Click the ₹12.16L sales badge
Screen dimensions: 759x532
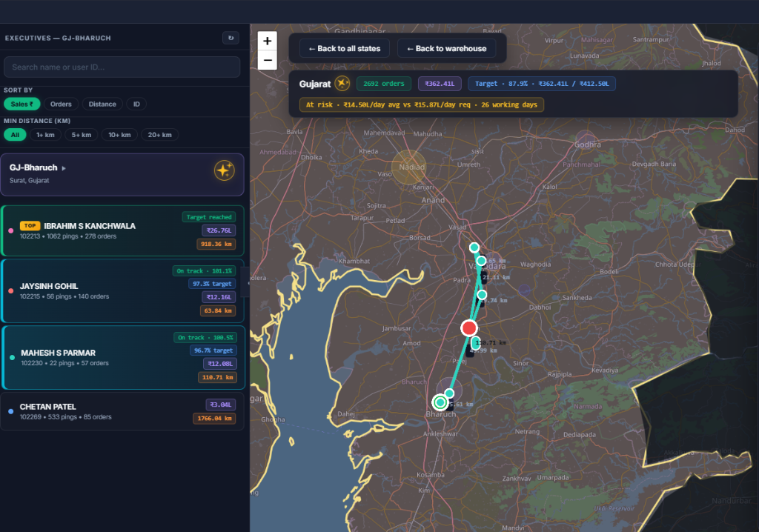coord(219,296)
